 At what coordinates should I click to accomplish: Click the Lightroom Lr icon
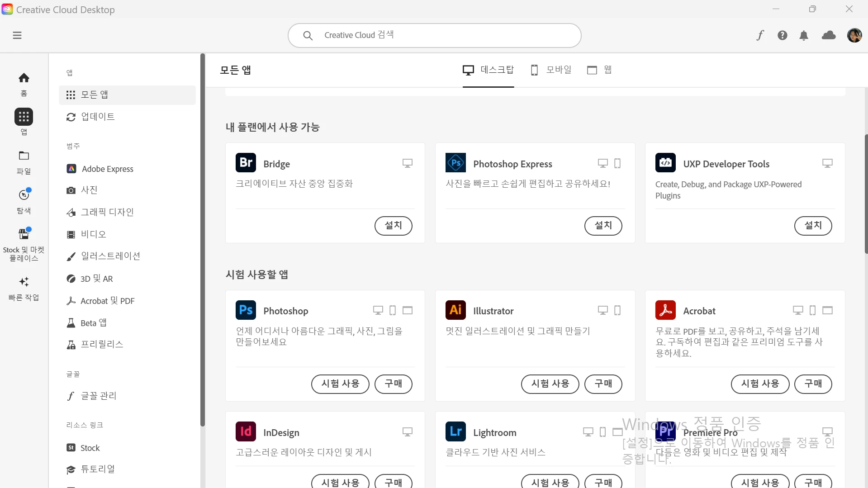tap(455, 431)
